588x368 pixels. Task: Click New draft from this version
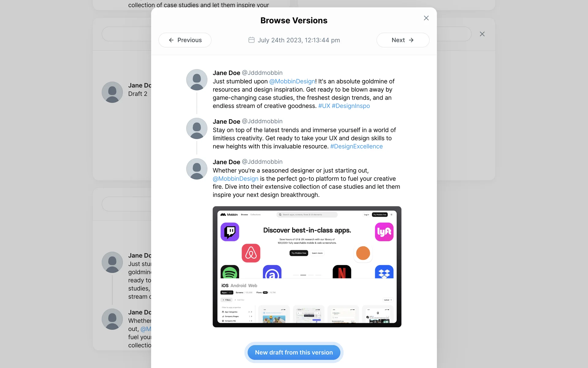pos(294,352)
